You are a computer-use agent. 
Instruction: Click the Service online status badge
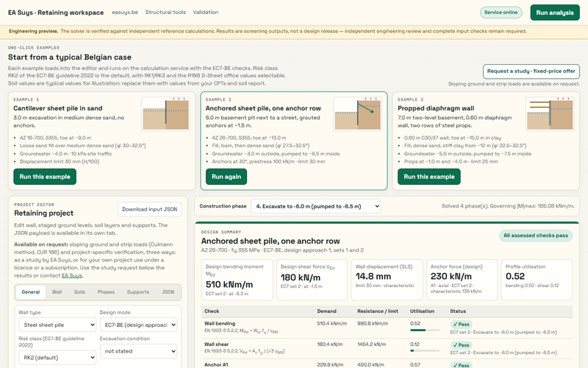(501, 13)
